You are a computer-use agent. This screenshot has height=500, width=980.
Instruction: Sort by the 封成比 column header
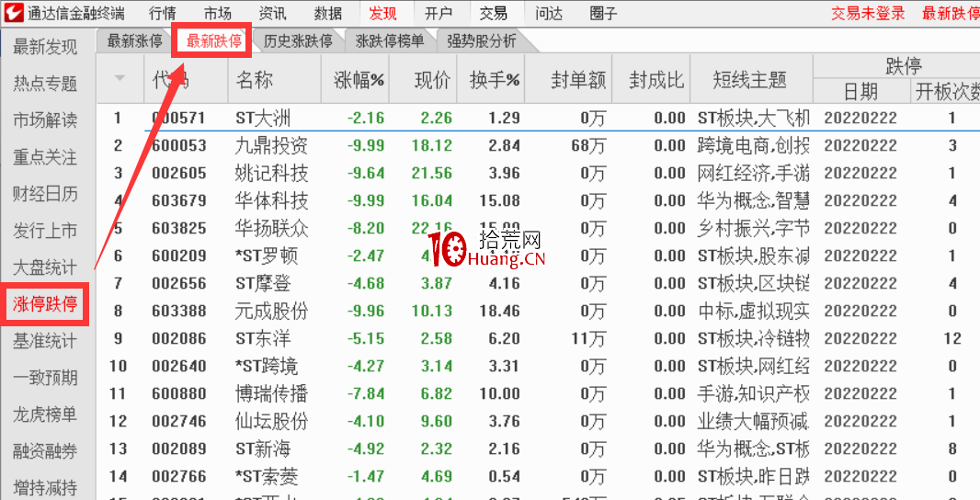(657, 80)
